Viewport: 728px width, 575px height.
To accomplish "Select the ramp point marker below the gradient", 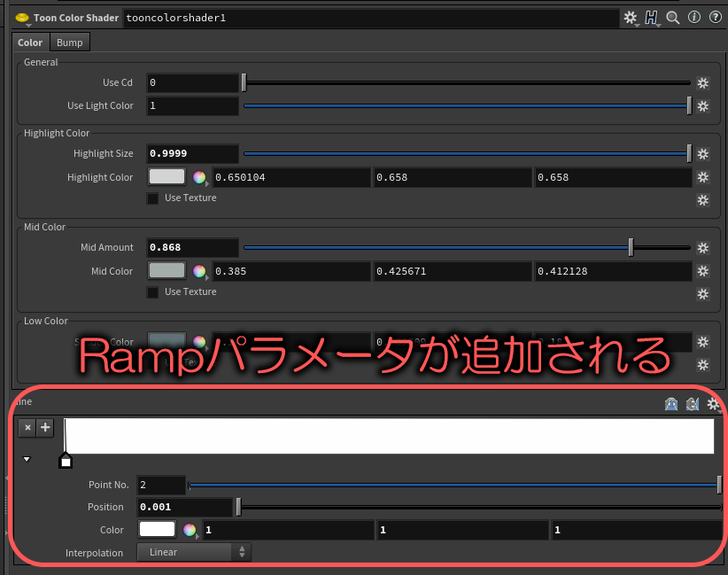I will (66, 461).
